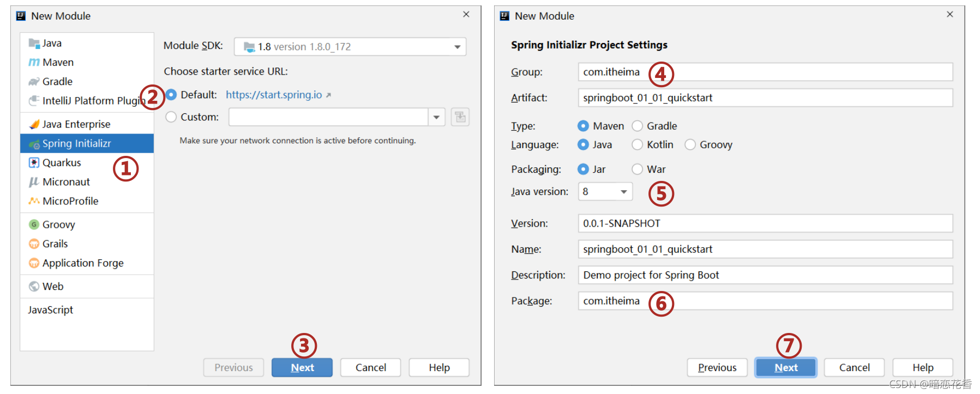980x394 pixels.
Task: Select JavaScript module type
Action: click(87, 310)
